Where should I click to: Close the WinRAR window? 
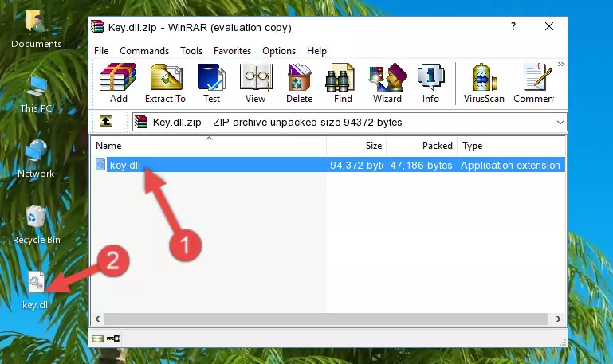tap(549, 26)
